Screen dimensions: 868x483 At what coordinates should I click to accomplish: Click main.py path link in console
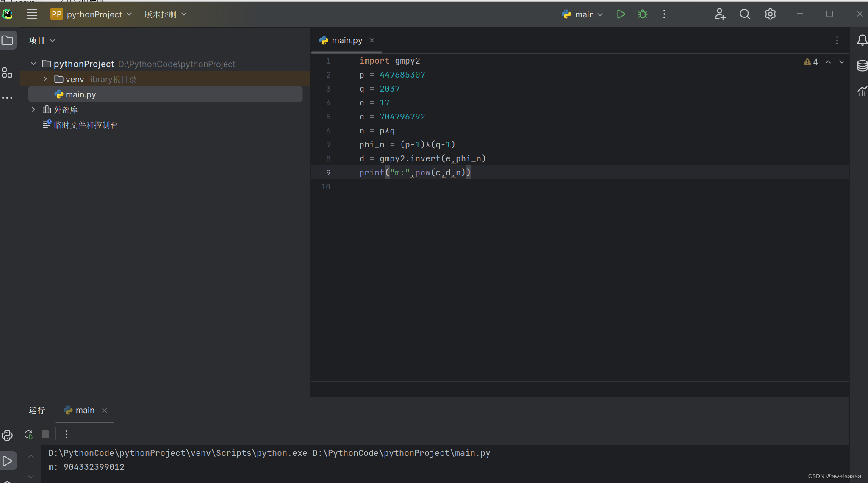coord(401,453)
